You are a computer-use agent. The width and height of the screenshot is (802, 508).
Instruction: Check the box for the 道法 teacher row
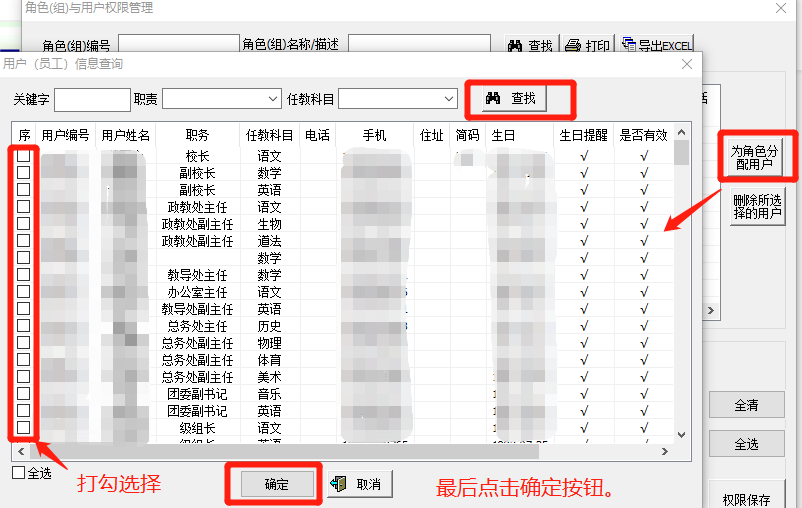click(24, 240)
